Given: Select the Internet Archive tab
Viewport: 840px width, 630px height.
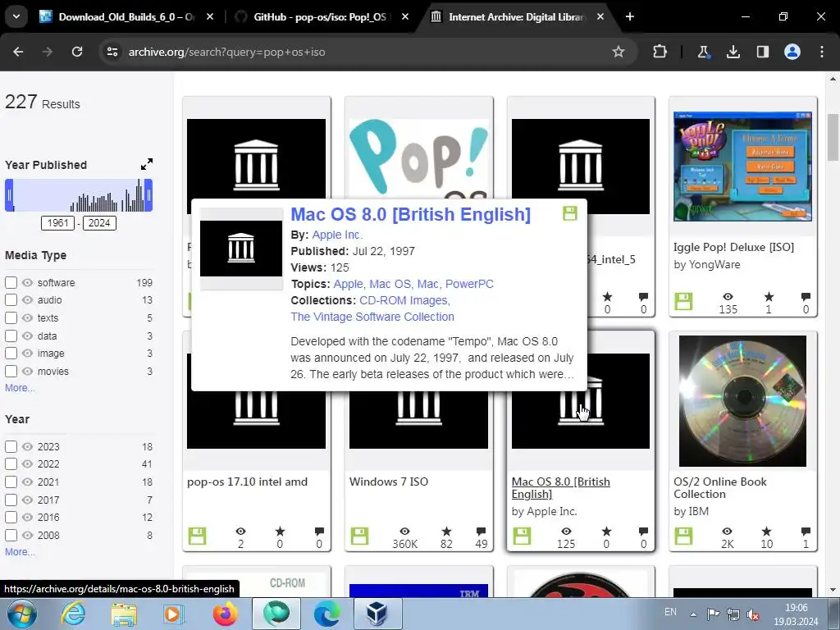Looking at the screenshot, I should (x=517, y=16).
